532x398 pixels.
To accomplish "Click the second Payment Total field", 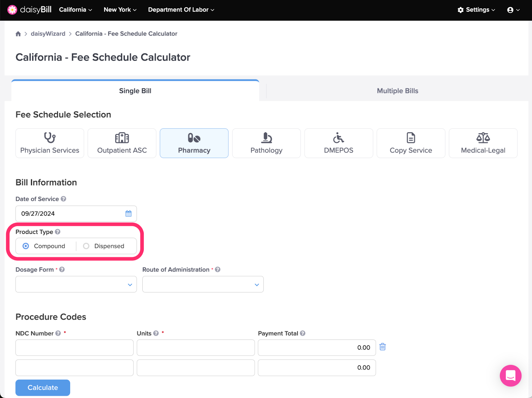I will click(x=317, y=368).
